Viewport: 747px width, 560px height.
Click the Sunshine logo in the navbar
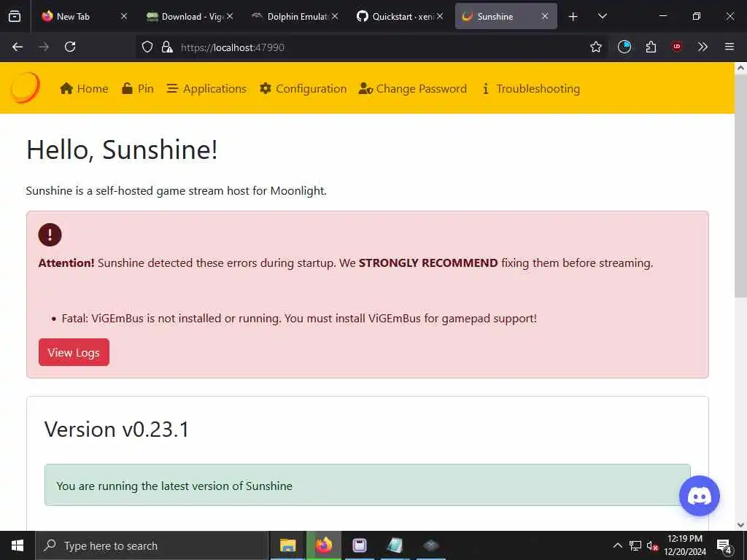coord(26,88)
